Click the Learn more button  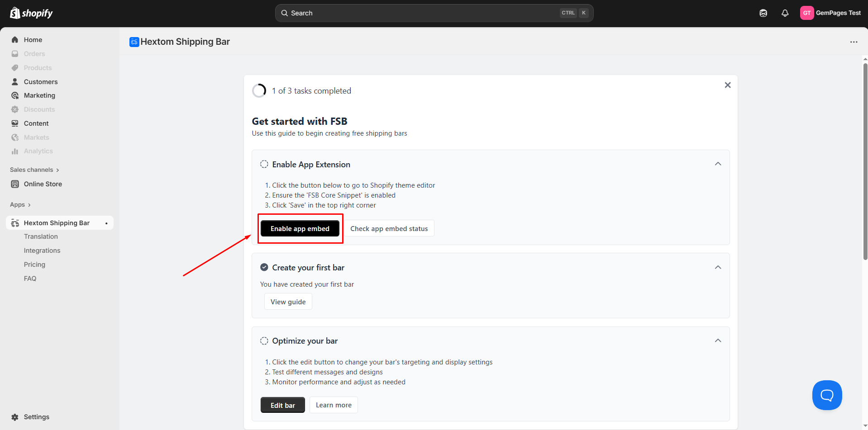click(x=334, y=405)
